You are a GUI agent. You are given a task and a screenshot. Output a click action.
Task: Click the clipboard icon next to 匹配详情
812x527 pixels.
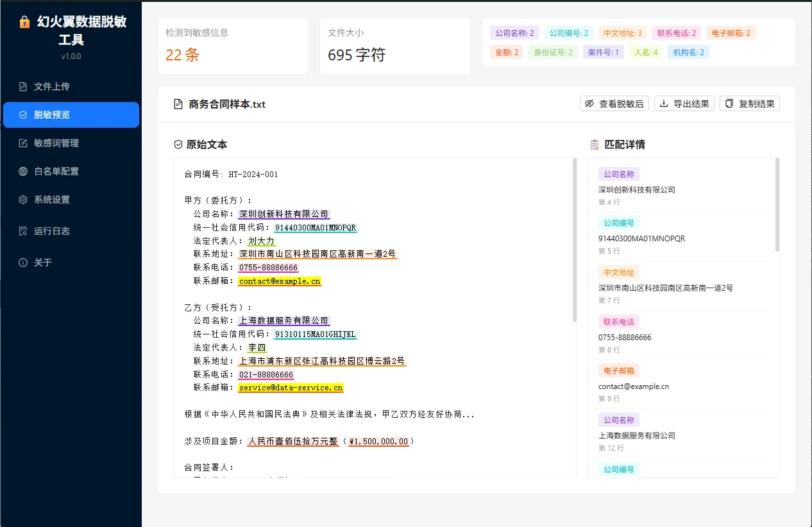click(x=594, y=144)
